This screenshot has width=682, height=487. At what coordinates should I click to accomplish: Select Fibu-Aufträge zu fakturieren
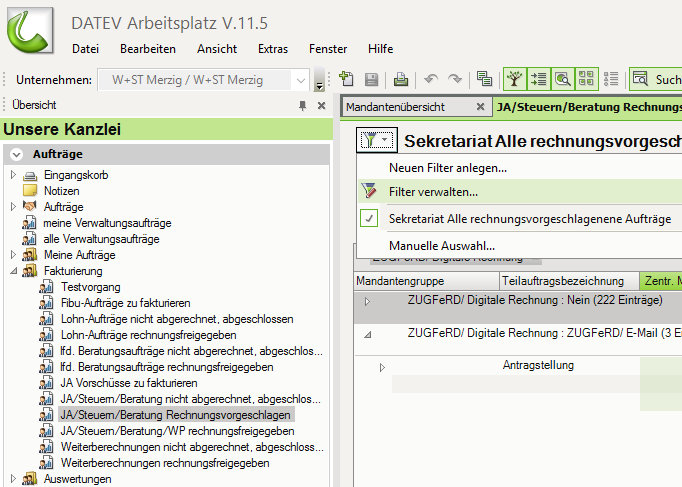pos(126,303)
